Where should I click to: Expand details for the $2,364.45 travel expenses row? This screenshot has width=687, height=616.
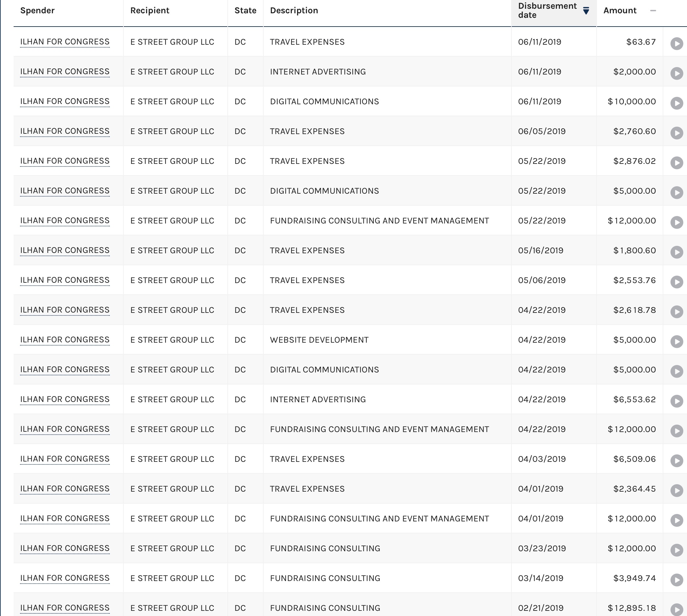(677, 490)
